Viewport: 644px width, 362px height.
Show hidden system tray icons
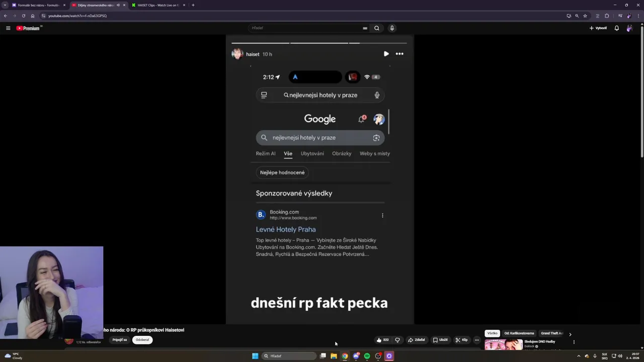click(579, 356)
